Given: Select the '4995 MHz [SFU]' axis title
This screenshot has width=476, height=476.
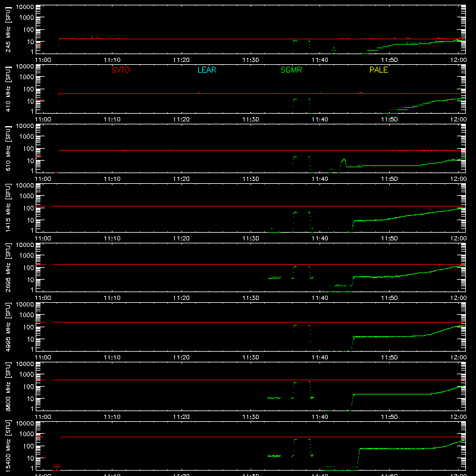Looking at the screenshot, I should pyautogui.click(x=8, y=327).
